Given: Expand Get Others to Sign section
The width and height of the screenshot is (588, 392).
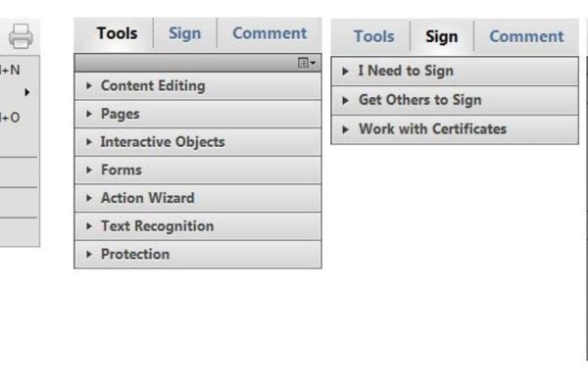Looking at the screenshot, I should click(419, 100).
